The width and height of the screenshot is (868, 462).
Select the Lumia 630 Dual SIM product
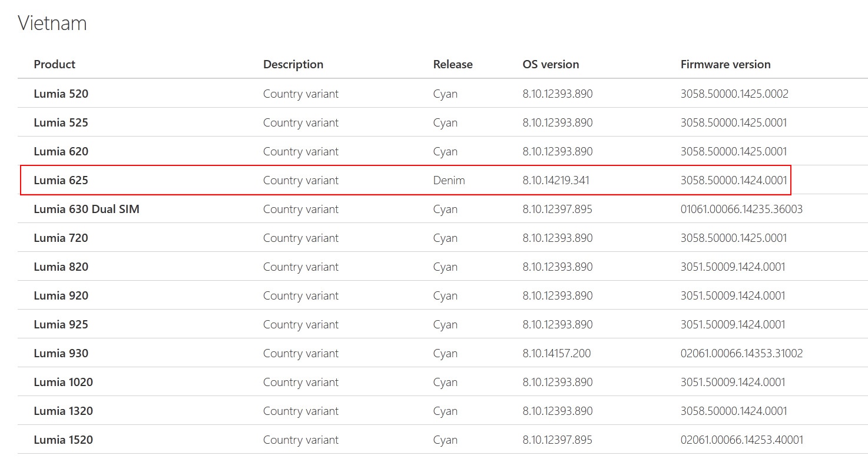pos(87,209)
